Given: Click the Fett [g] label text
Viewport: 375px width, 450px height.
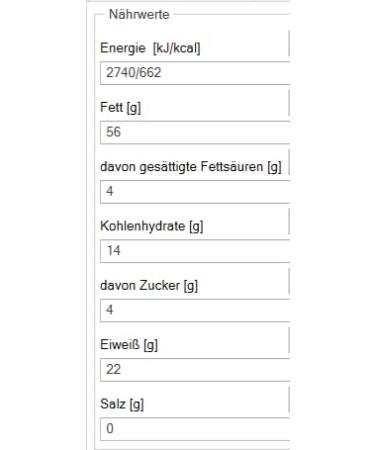Looking at the screenshot, I should pos(121,108).
